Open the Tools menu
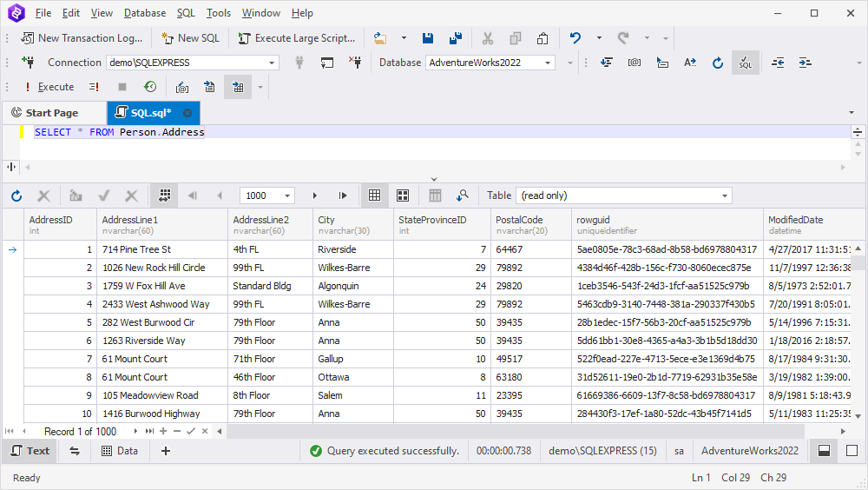868x490 pixels. point(218,13)
